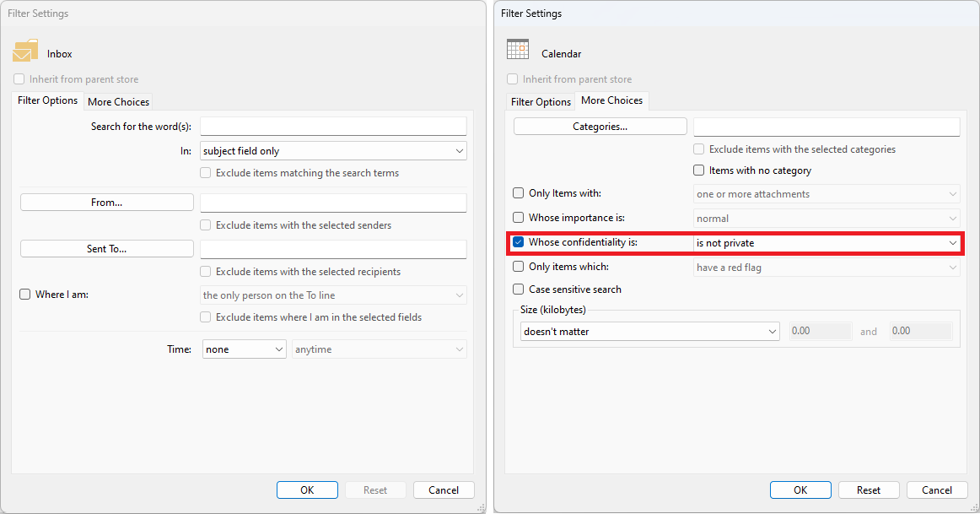This screenshot has height=514, width=980.
Task: Enable 'Case sensitive search' checkbox
Action: (519, 289)
